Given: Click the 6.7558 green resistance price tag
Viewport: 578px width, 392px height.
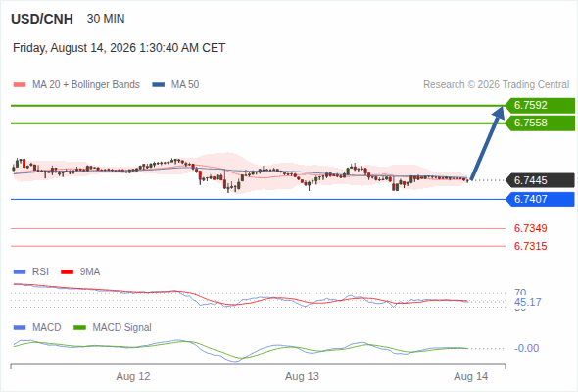Looking at the screenshot, I should point(540,123).
